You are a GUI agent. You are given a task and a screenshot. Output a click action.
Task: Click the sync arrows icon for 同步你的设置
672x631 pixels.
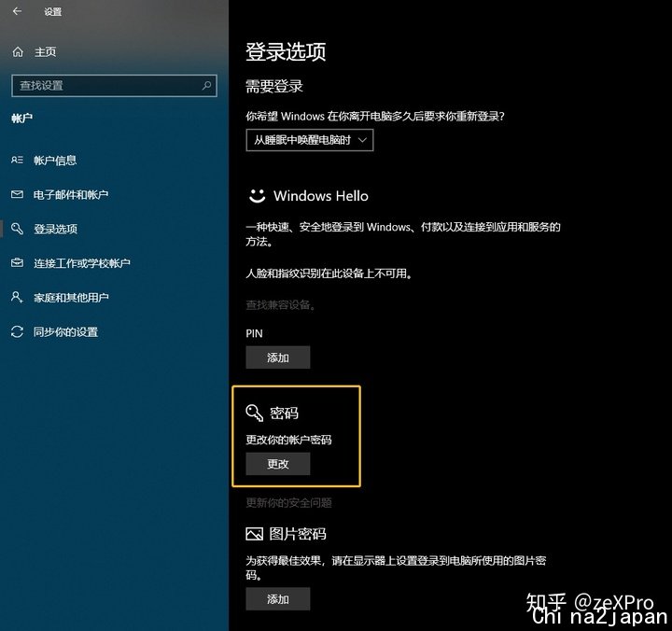(x=17, y=331)
